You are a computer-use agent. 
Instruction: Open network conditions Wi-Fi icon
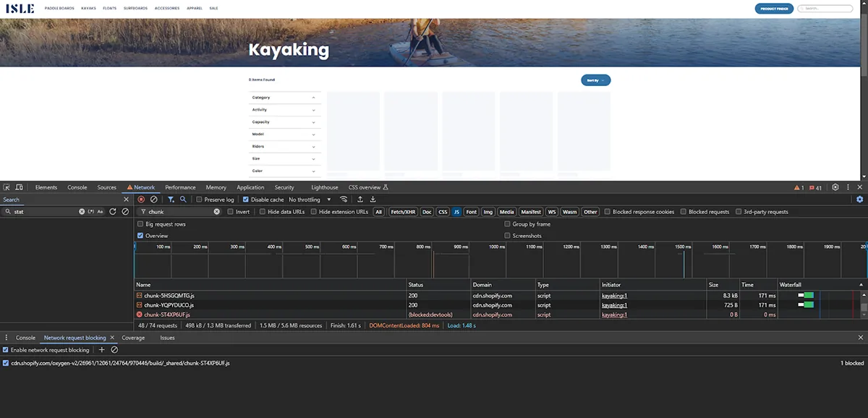344,200
